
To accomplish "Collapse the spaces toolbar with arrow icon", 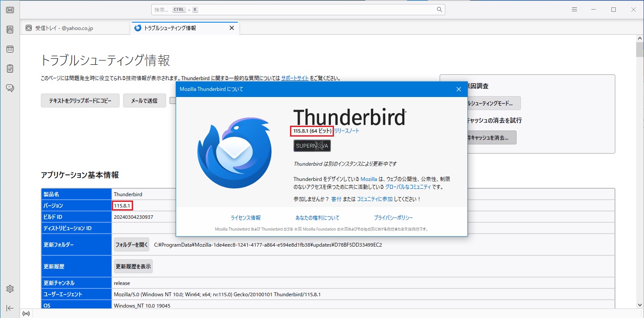I will (x=10, y=308).
